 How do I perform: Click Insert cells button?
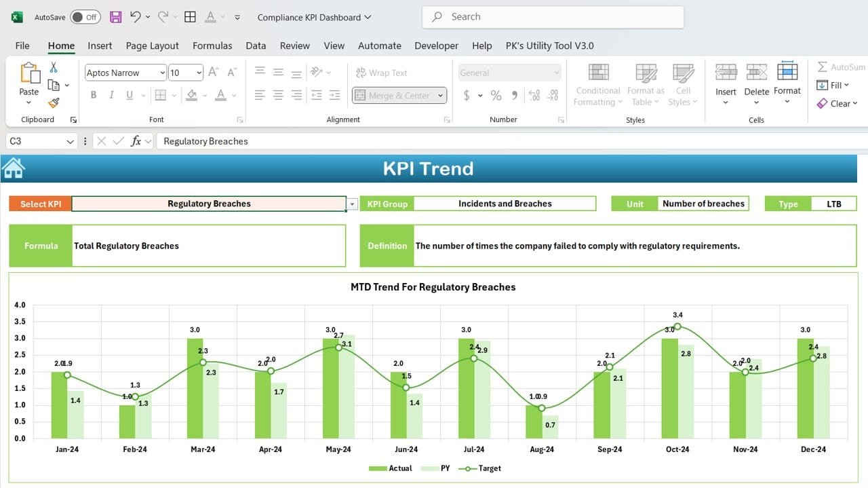pyautogui.click(x=726, y=84)
